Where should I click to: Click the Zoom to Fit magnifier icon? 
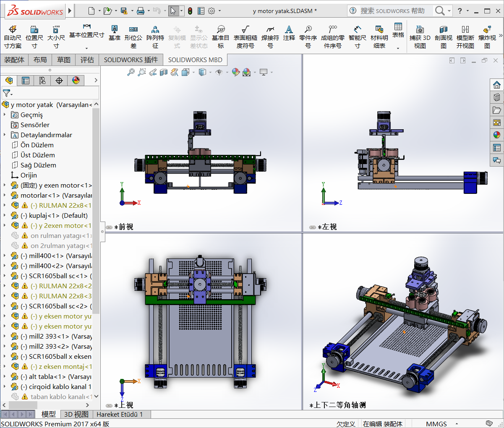point(131,72)
